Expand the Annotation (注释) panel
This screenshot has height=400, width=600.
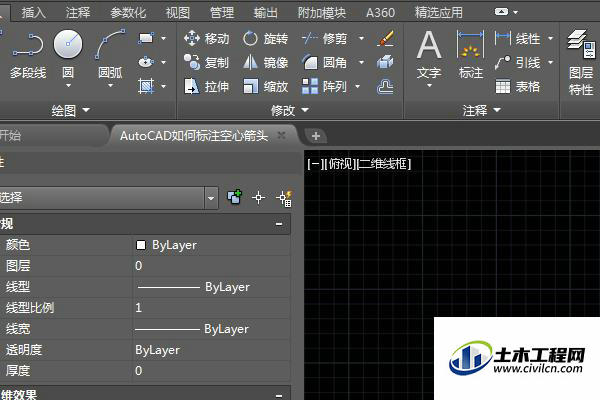coord(481,111)
